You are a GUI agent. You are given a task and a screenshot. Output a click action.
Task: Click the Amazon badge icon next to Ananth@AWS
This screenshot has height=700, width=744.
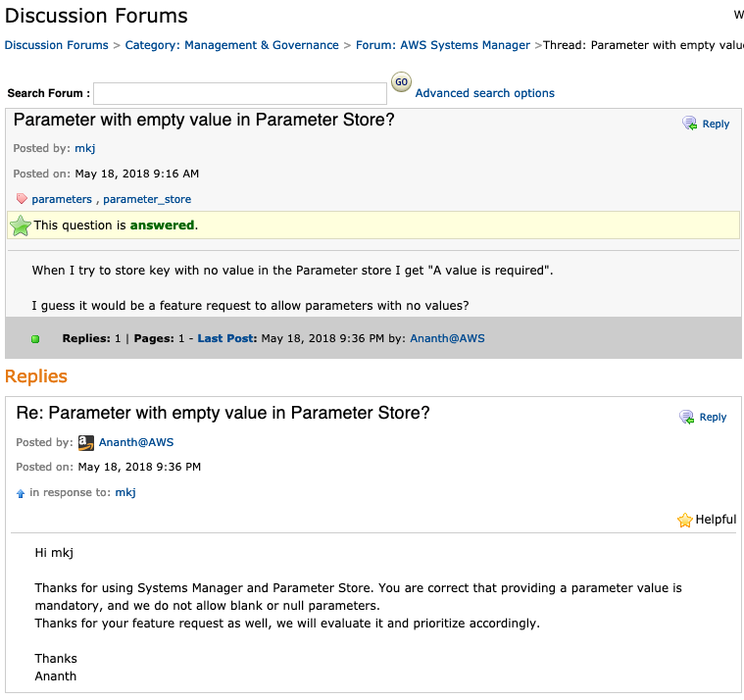click(x=86, y=443)
